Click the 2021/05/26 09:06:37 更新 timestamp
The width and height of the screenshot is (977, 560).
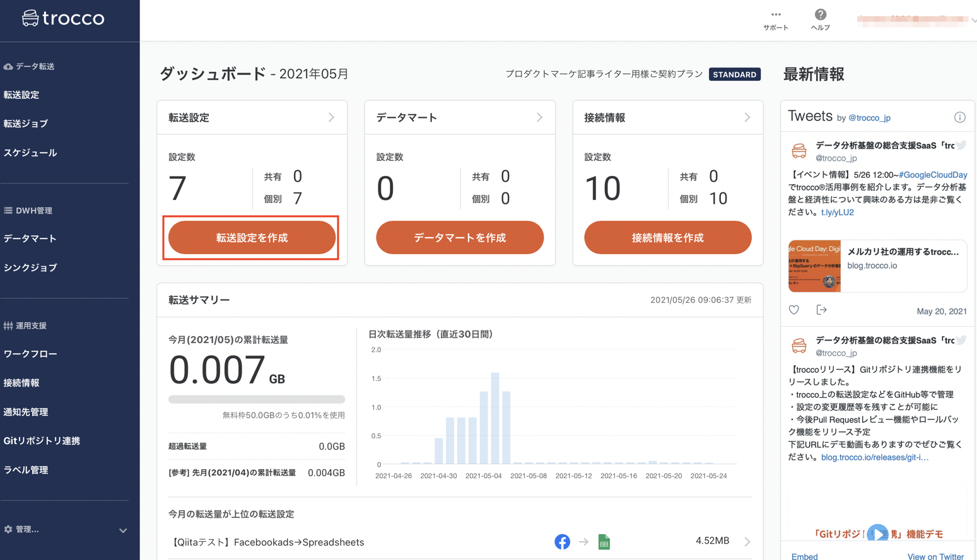click(x=701, y=300)
